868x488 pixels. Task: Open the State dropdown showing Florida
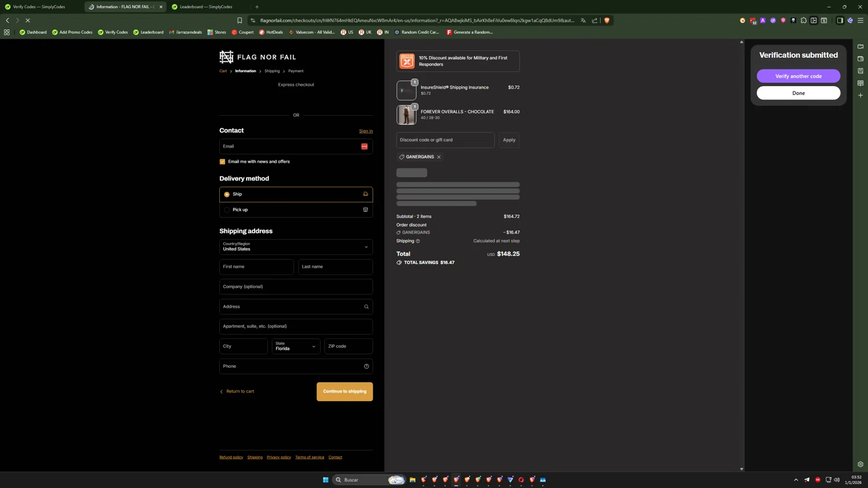pyautogui.click(x=296, y=346)
